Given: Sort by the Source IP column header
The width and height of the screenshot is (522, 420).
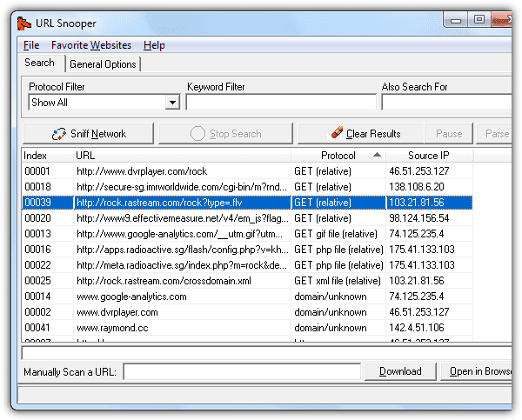Looking at the screenshot, I should pyautogui.click(x=429, y=156).
